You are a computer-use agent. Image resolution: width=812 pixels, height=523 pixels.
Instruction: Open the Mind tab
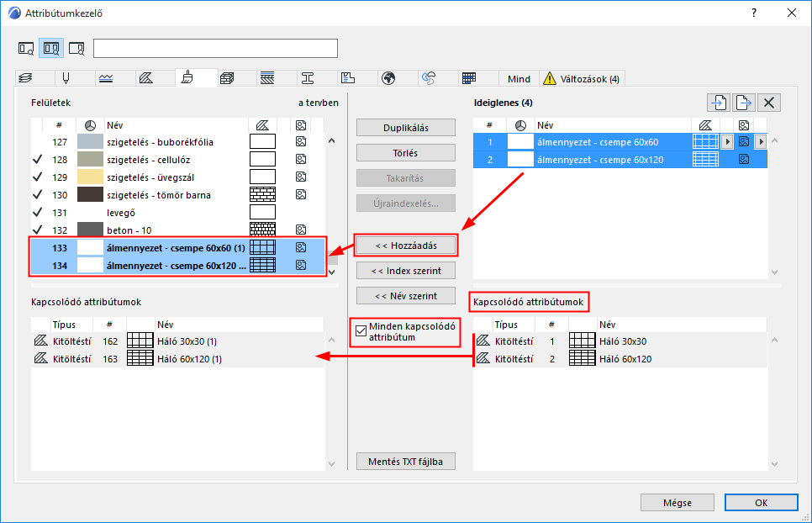pyautogui.click(x=519, y=79)
